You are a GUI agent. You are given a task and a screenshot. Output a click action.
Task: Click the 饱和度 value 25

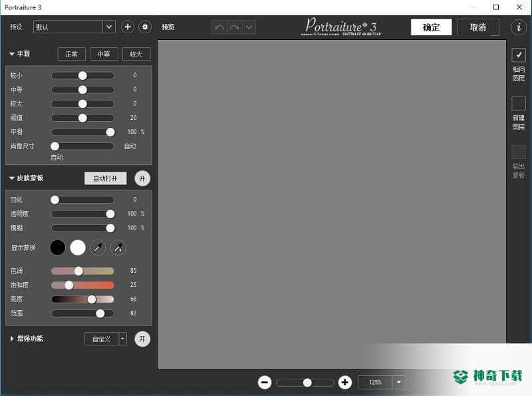click(134, 285)
